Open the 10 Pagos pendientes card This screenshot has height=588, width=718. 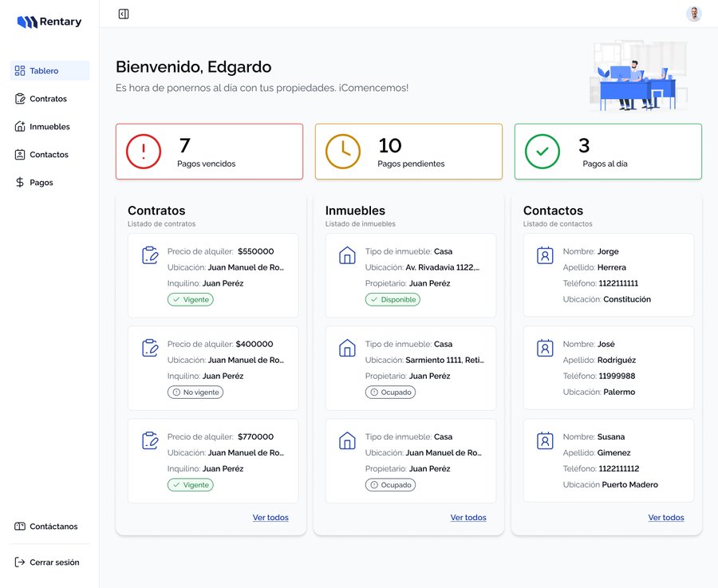pos(409,151)
